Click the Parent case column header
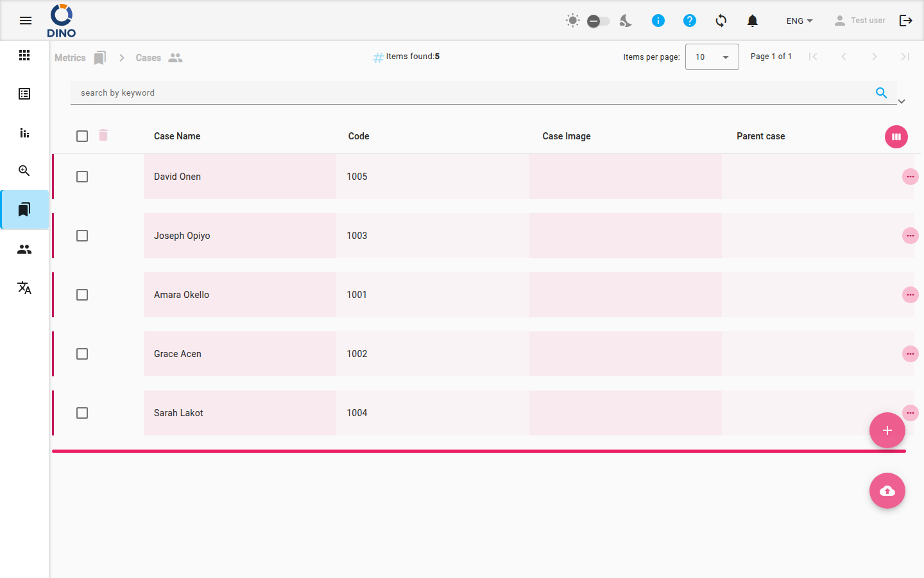924x578 pixels. click(761, 136)
